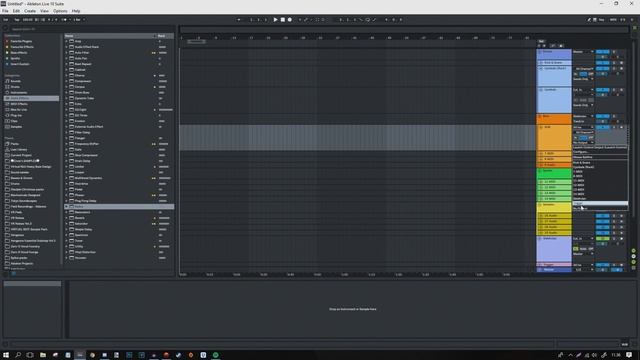
Task: Toggle Bass group track activator
Action: coord(602,116)
